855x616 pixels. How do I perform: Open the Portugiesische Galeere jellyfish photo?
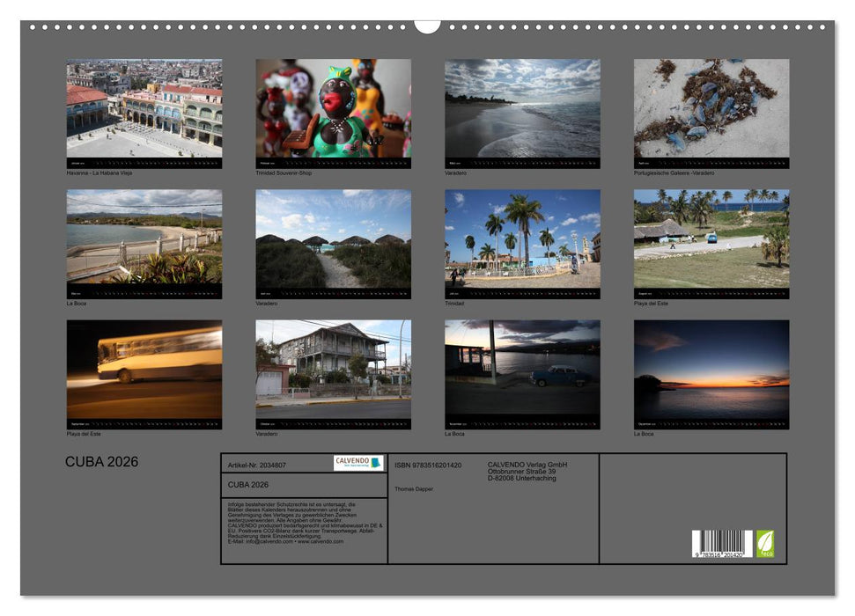click(711, 109)
